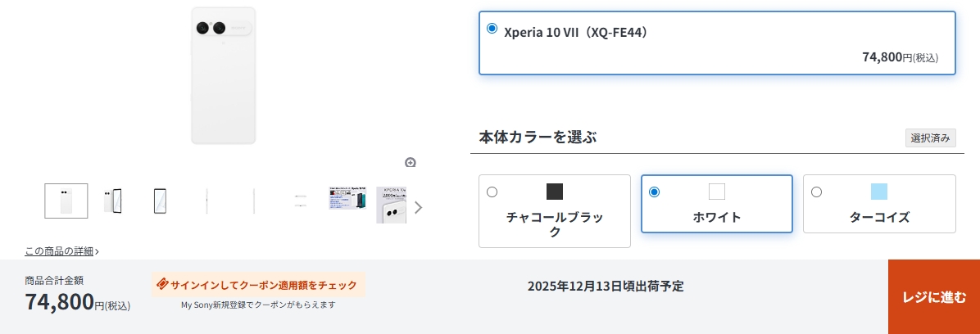
Task: Open この商品の詳細 product details link
Action: click(61, 251)
